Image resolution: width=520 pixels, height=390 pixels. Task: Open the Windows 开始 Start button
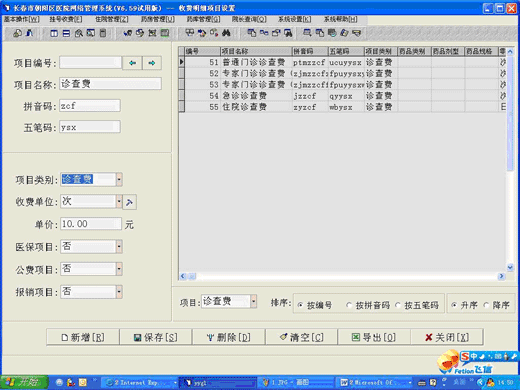click(x=24, y=382)
